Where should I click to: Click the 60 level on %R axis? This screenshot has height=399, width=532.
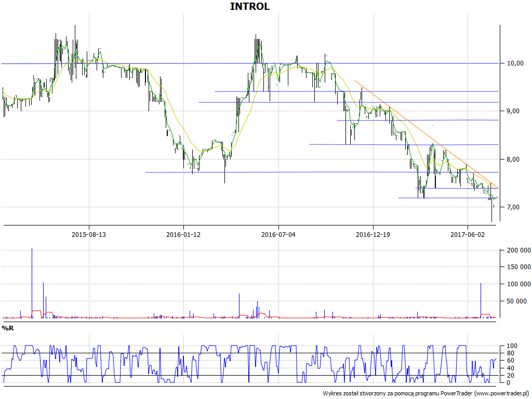tap(510, 361)
